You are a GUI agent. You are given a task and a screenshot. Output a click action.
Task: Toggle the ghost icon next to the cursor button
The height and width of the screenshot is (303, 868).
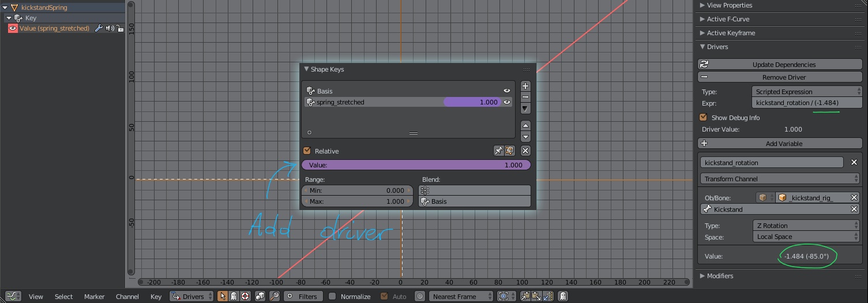234,296
